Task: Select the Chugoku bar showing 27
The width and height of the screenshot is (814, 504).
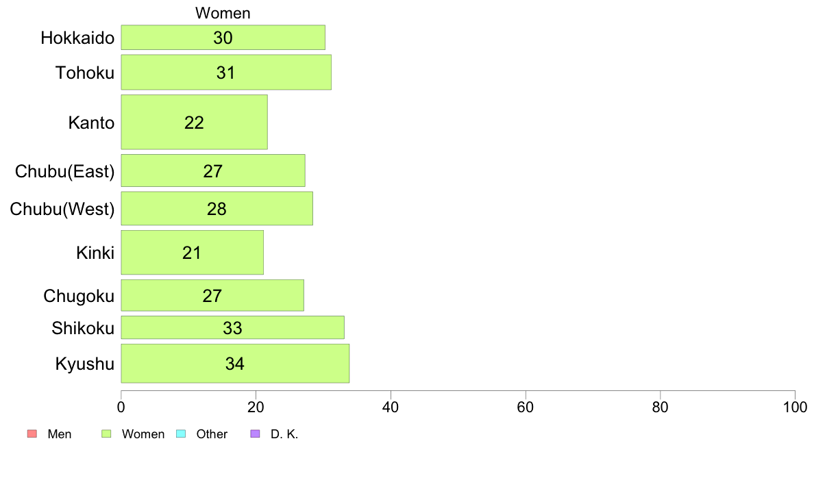Action: 213,295
